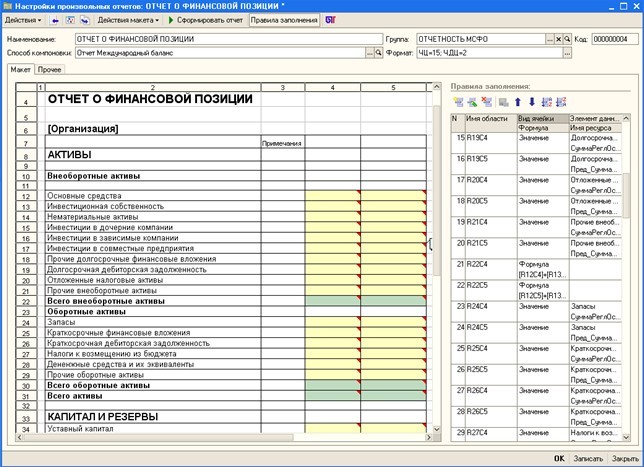644x467 pixels.
Task: Select the Макет tab
Action: [20, 70]
